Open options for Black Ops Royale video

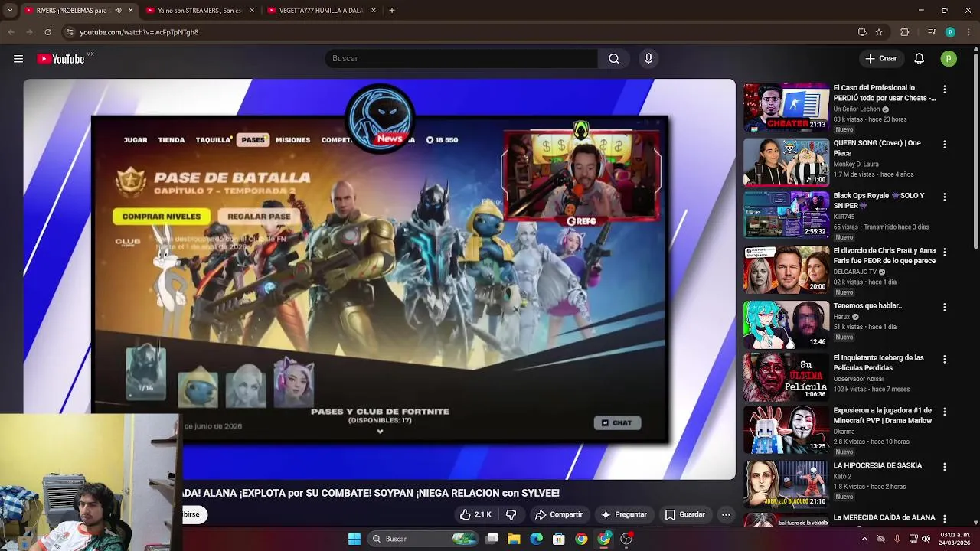point(944,197)
